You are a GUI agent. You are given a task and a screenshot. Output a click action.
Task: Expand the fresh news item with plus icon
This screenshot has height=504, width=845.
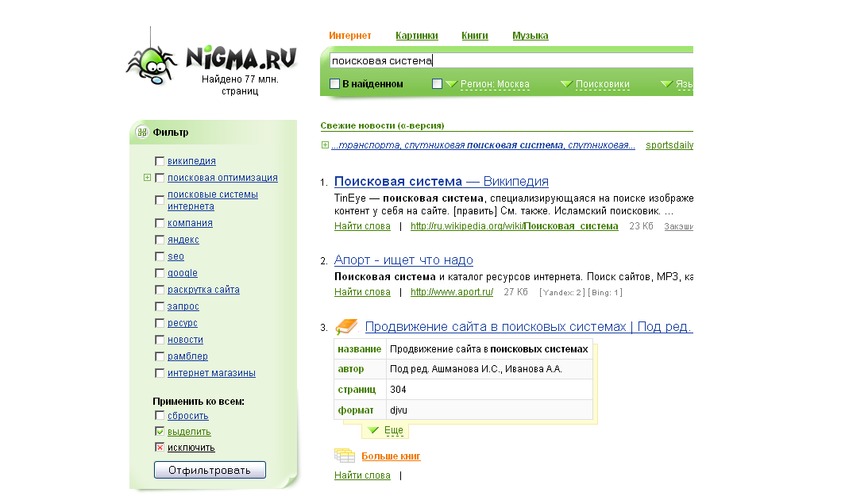(x=325, y=144)
